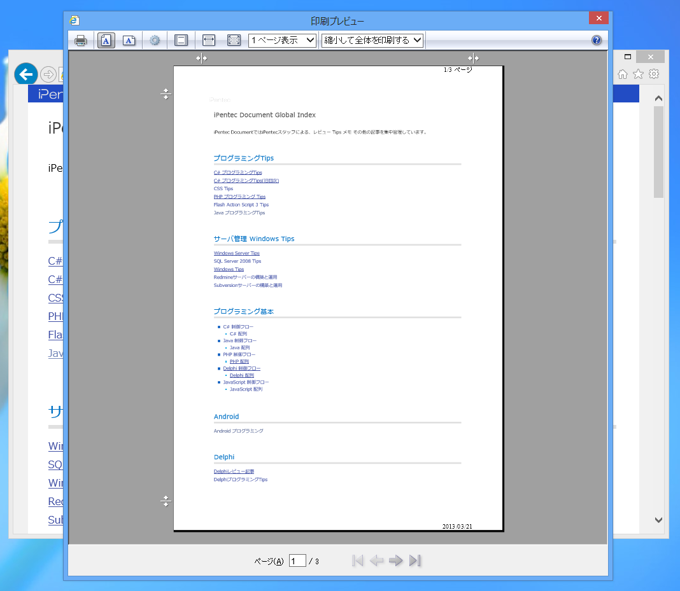Click the Flash link in the browser page
Image resolution: width=680 pixels, height=591 pixels.
pos(56,335)
